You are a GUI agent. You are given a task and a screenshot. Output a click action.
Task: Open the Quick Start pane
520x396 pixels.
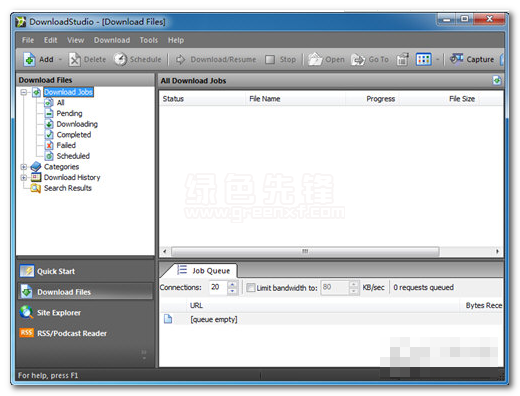click(x=85, y=271)
